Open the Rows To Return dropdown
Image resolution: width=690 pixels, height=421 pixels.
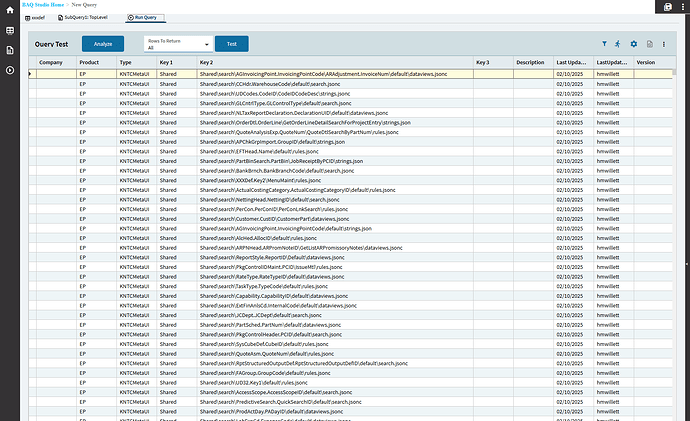(178, 44)
